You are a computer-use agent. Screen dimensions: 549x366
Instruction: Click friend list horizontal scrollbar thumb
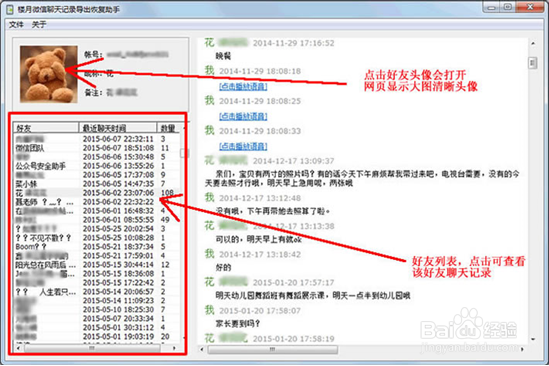click(92, 348)
